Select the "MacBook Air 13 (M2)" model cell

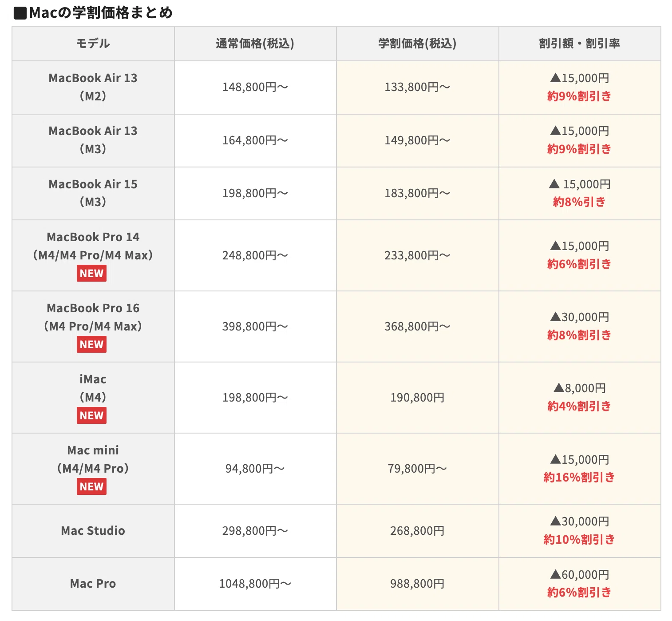(93, 87)
